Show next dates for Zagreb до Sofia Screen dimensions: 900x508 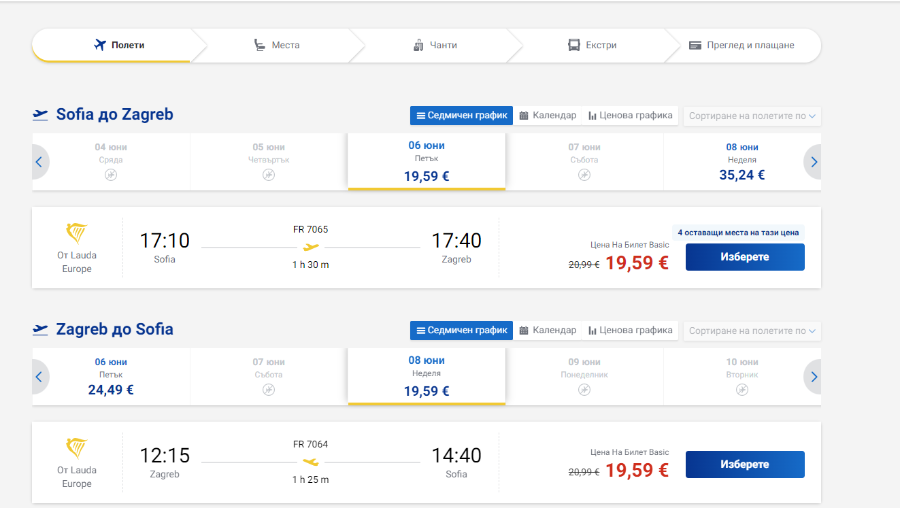click(x=813, y=377)
